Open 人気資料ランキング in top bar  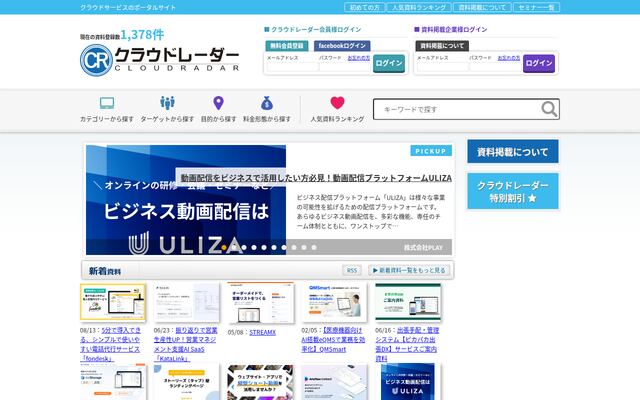click(x=419, y=7)
